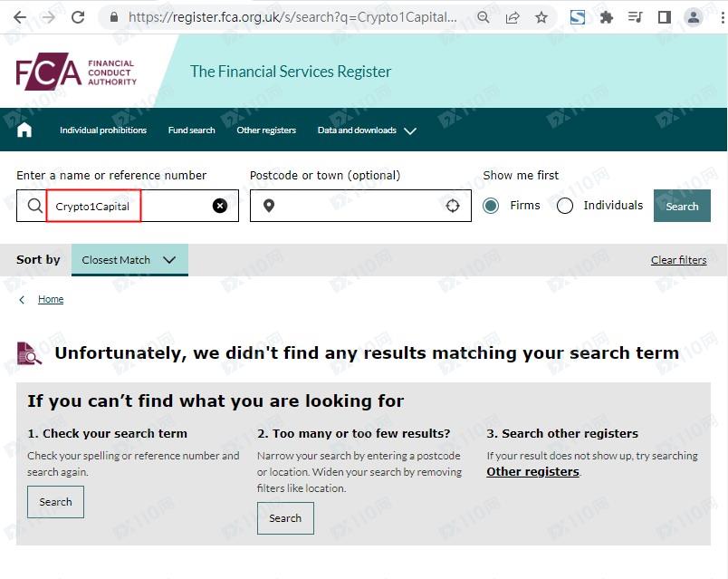Open the browser extensions puzzle icon
Image resolution: width=728 pixels, height=579 pixels.
(x=607, y=17)
